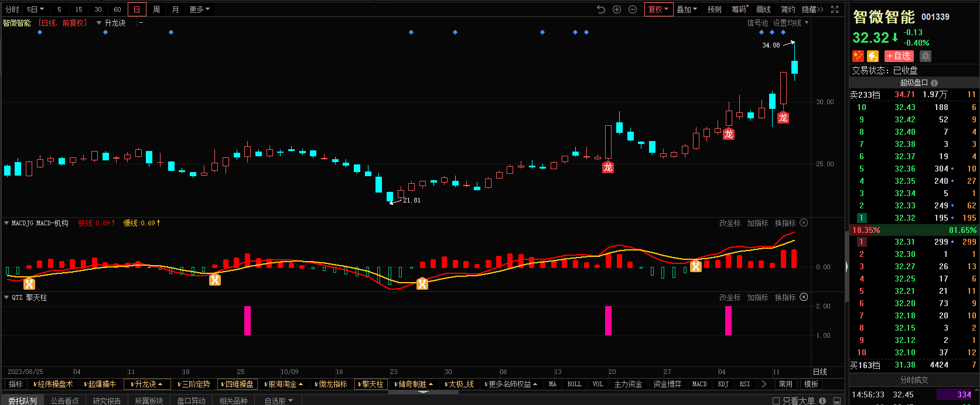This screenshot has height=405, width=980.
Task: Click 设置均线 link on chart
Action: pos(787,23)
